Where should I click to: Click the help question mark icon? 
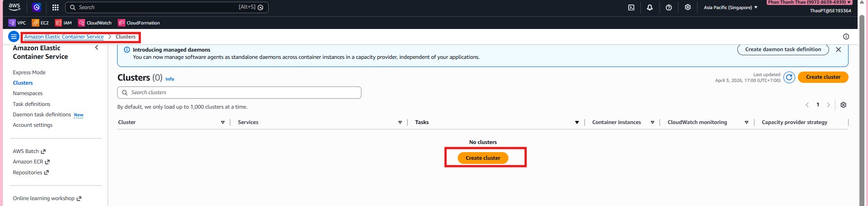pyautogui.click(x=669, y=7)
